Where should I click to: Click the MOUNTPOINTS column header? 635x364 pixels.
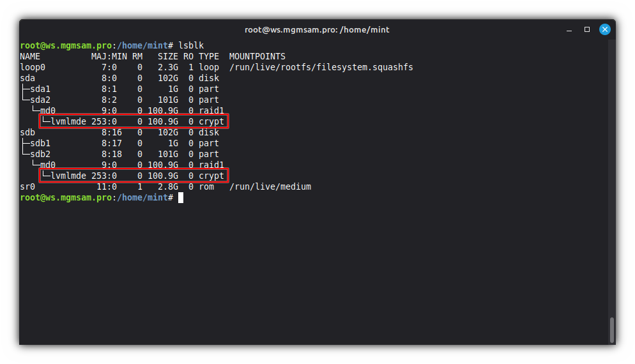(257, 57)
